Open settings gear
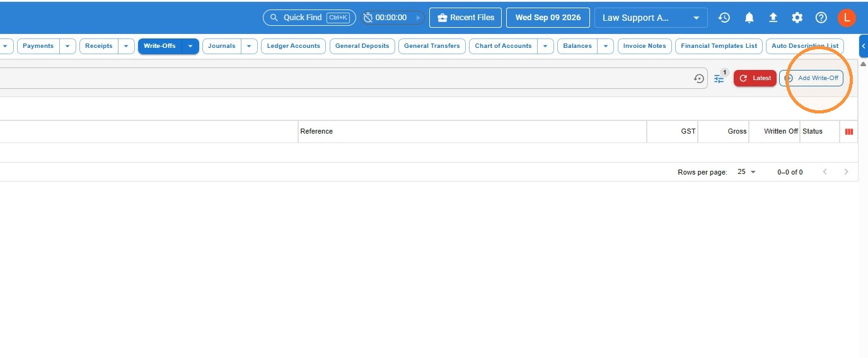Image resolution: width=868 pixels, height=358 pixels. coord(797,18)
